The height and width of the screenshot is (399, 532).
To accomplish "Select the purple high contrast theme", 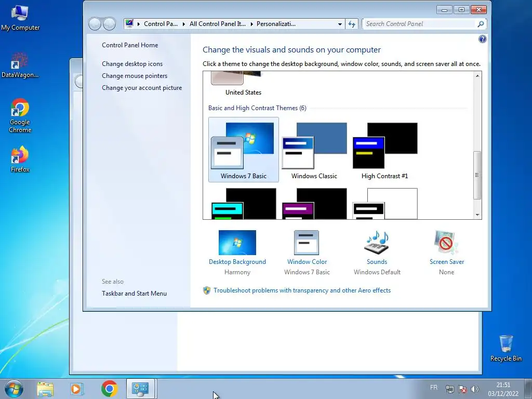I will click(314, 204).
